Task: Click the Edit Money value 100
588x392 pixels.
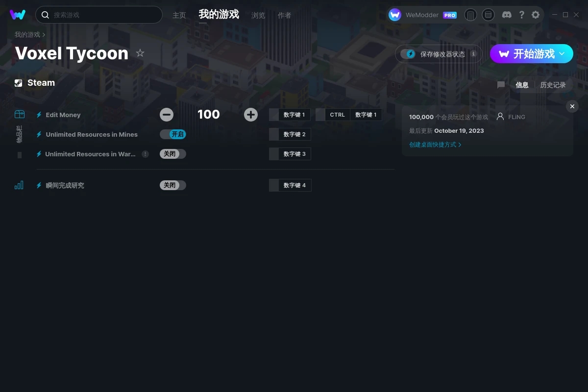Action: [x=209, y=115]
